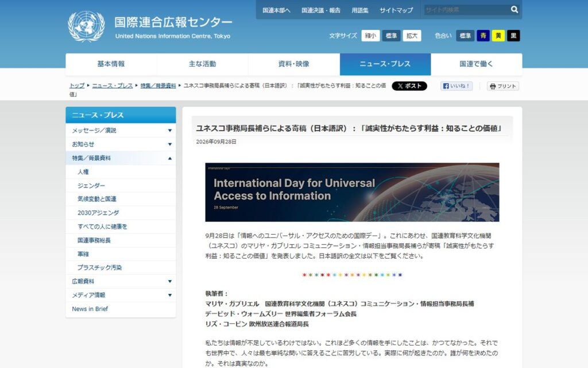This screenshot has width=588, height=368.
Task: Open メッセージ/演説 in sidebar
Action: pyautogui.click(x=94, y=131)
